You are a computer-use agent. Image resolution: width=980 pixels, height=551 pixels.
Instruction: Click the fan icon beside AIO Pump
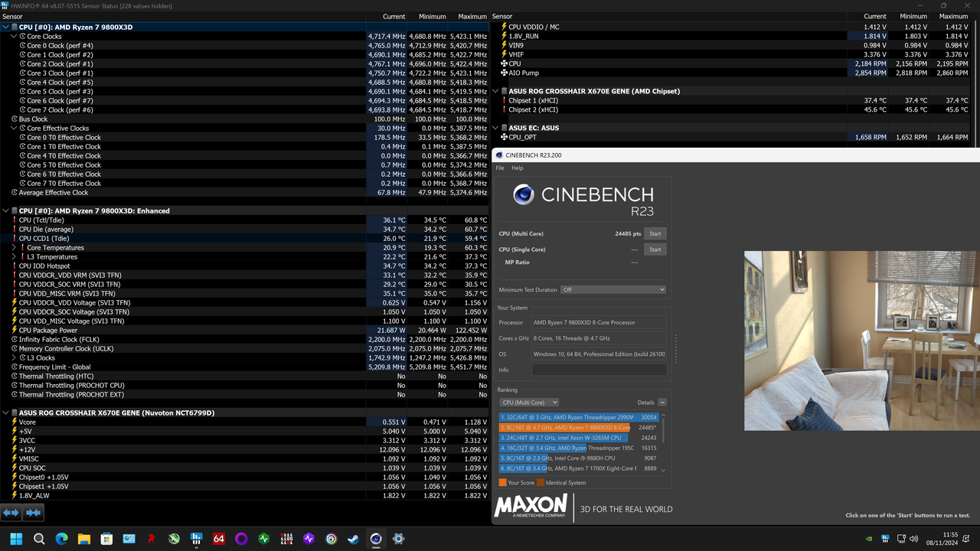point(504,73)
